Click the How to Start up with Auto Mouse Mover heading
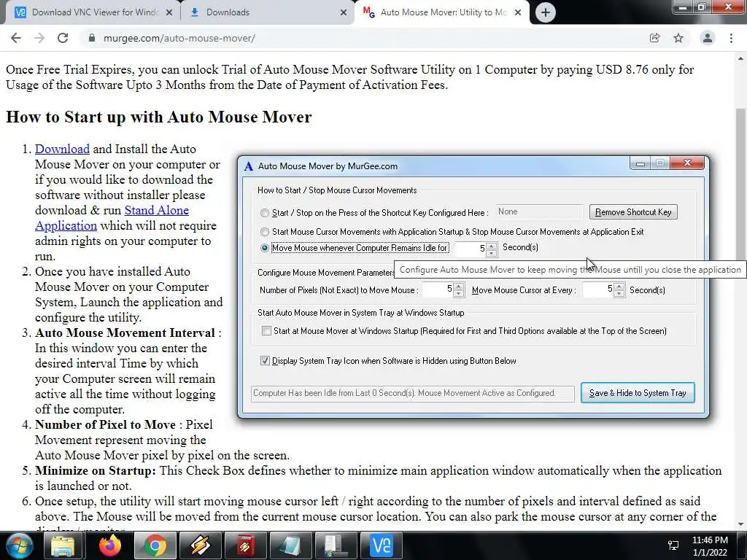747x560 pixels. 158,117
